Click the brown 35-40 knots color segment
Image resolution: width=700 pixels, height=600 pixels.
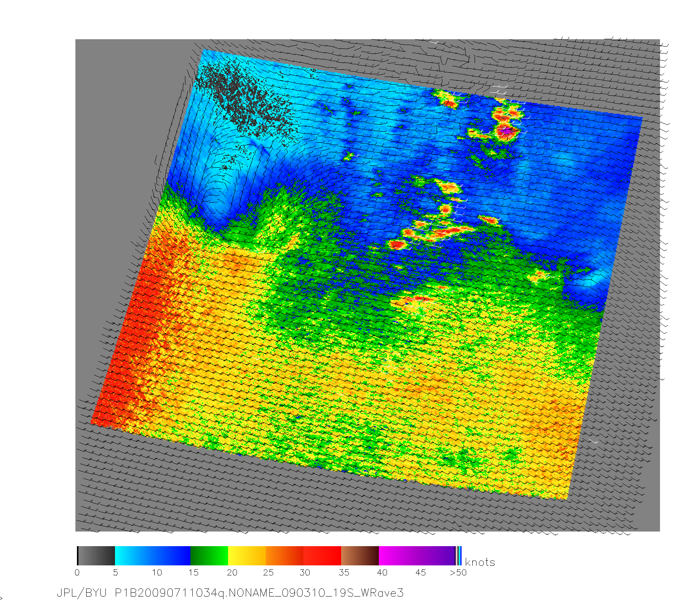click(x=360, y=556)
